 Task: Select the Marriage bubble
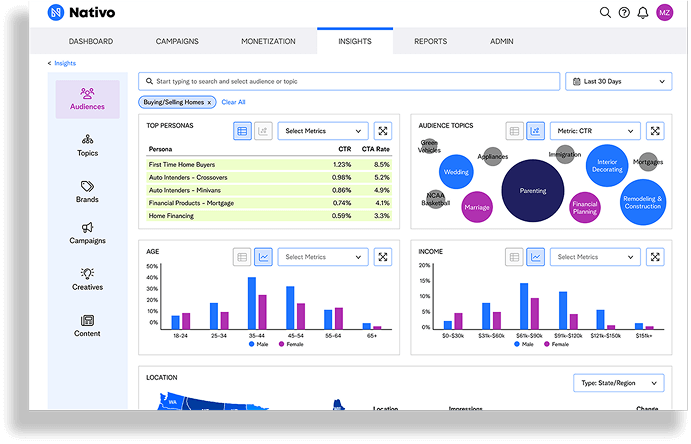(477, 207)
